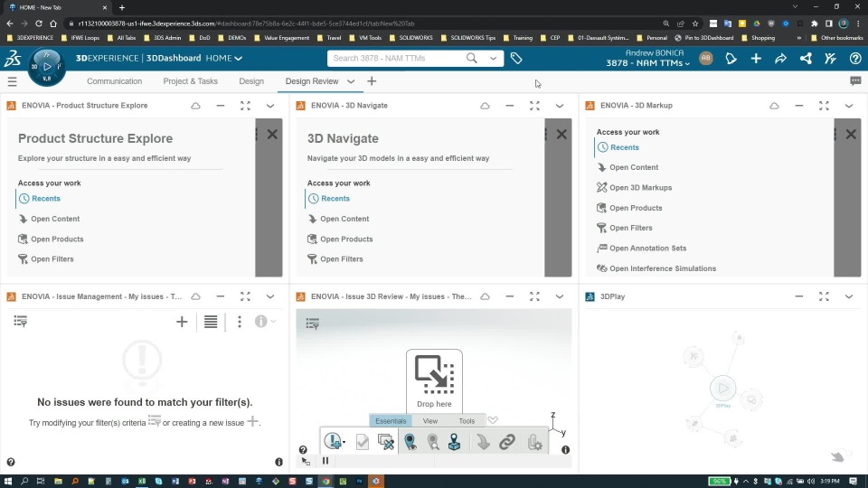868x488 pixels.
Task: Select the View action bar tab
Action: click(430, 421)
